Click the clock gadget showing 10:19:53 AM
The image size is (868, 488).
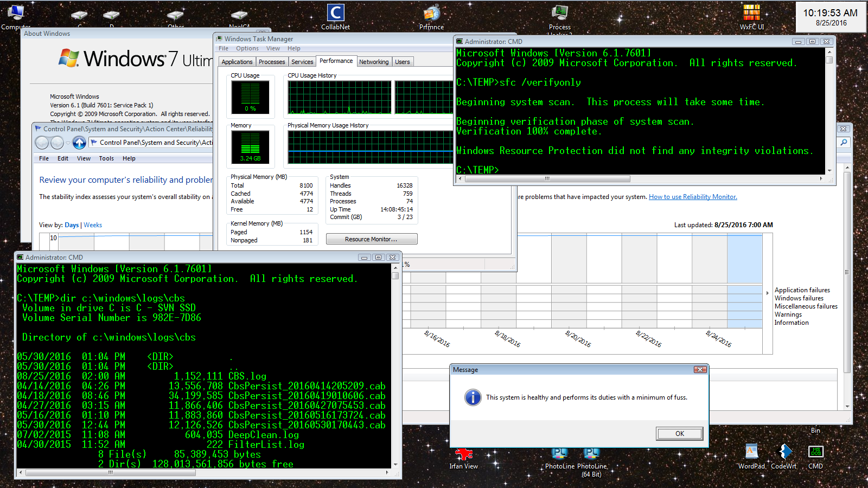pos(830,17)
